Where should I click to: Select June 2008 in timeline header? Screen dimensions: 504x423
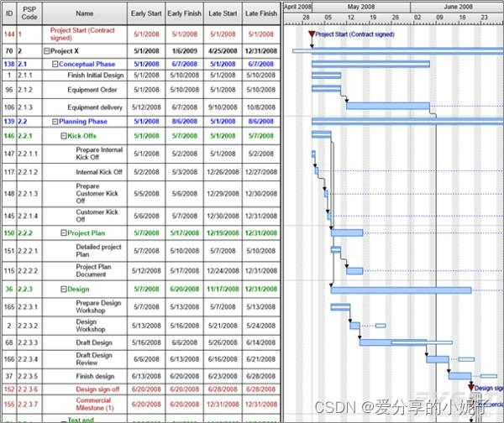458,6
